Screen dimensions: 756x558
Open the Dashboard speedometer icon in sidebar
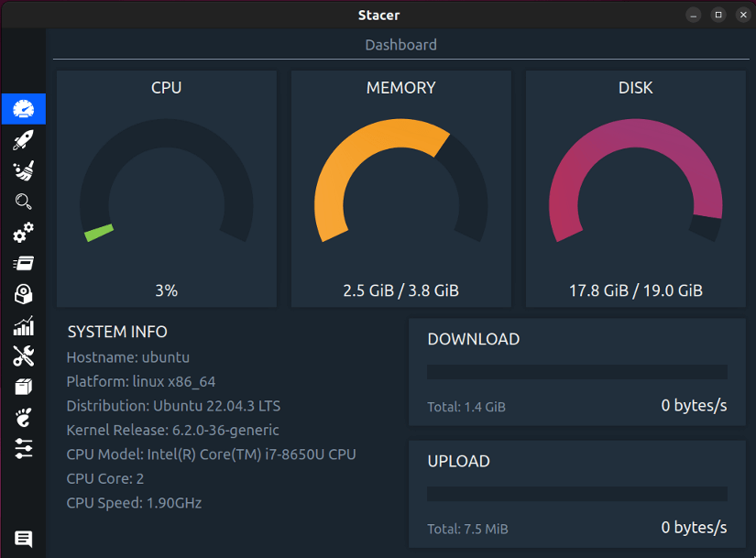[24, 109]
